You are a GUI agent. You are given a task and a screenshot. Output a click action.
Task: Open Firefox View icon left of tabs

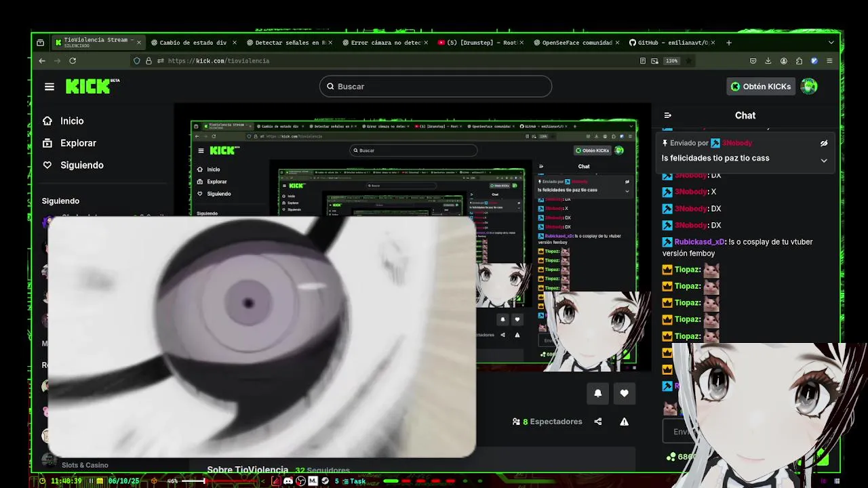point(40,43)
